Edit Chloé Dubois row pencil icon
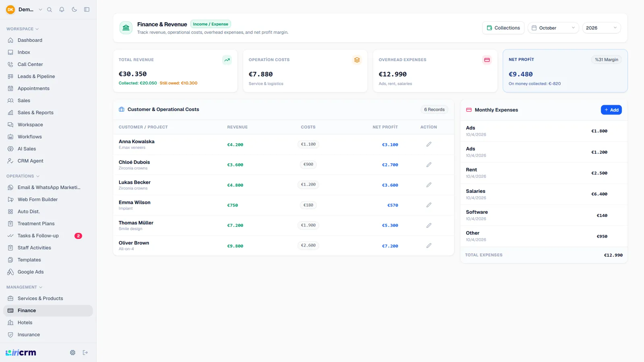 [429, 165]
